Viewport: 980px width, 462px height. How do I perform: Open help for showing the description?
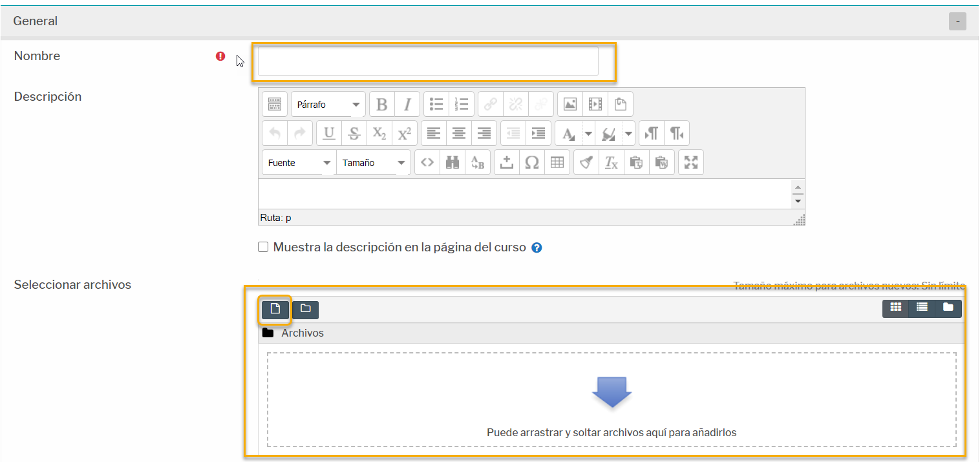(536, 247)
